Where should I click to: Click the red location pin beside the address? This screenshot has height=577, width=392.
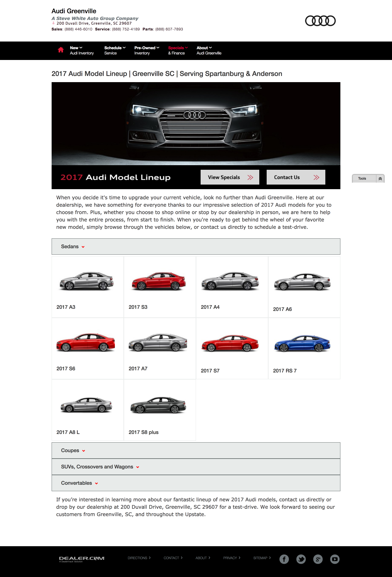coord(53,23)
